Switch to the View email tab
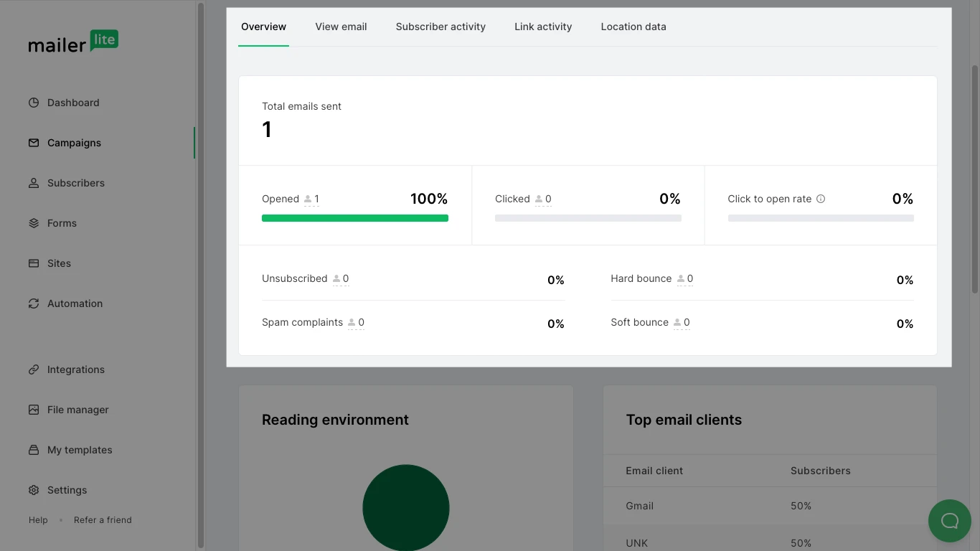980x551 pixels. point(341,27)
